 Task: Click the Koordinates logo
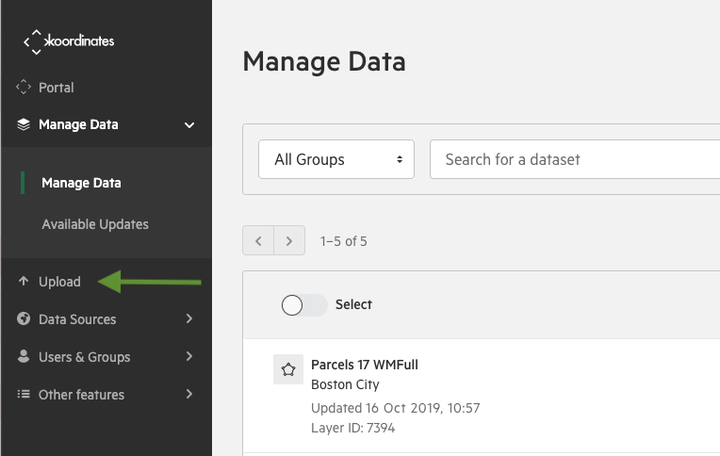pyautogui.click(x=69, y=42)
